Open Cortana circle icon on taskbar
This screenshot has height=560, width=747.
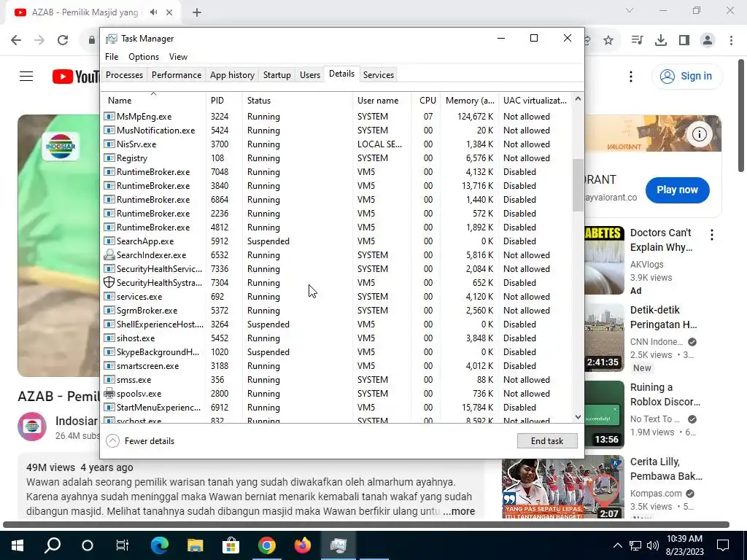88,545
